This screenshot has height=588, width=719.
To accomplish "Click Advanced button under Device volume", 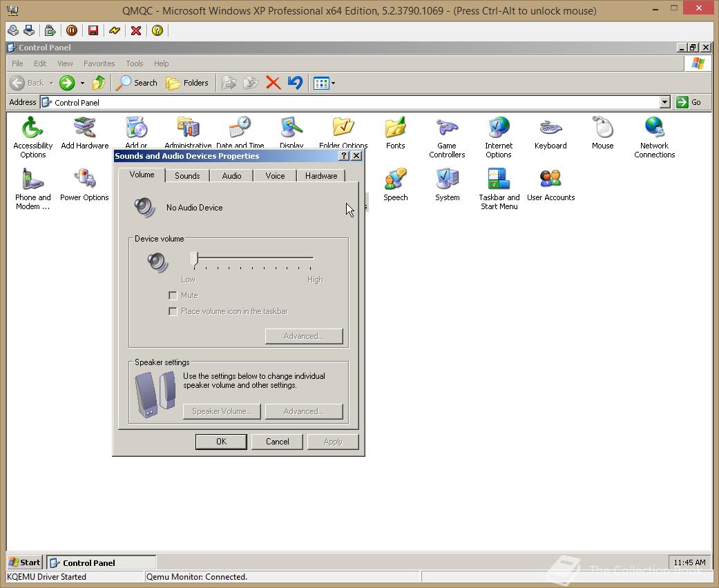I will [304, 336].
